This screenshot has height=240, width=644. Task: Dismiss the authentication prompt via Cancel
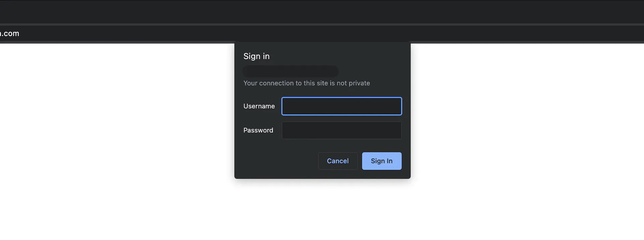(337, 161)
